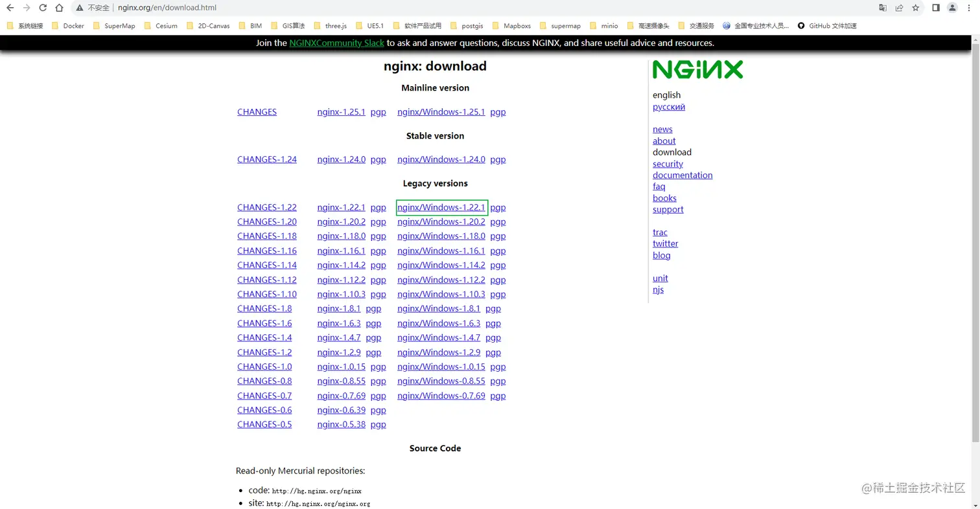Go to the books page
This screenshot has height=509, width=980.
[x=664, y=198]
